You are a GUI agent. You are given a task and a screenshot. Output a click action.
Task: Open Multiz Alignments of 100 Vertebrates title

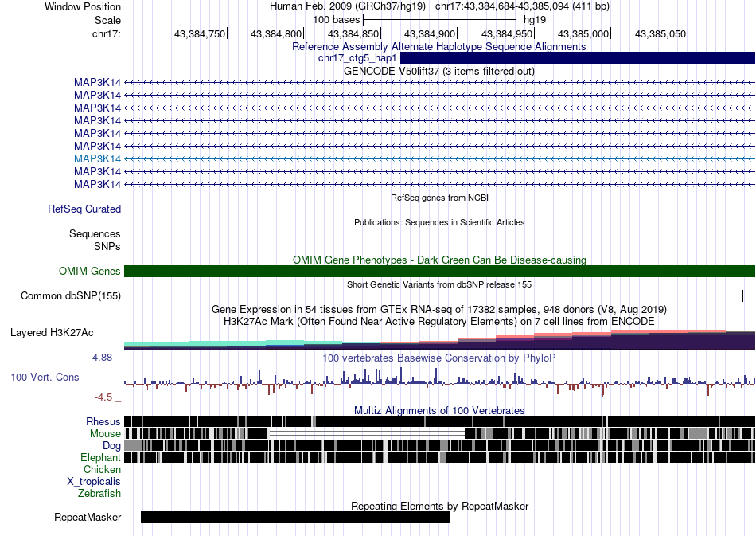tap(439, 411)
